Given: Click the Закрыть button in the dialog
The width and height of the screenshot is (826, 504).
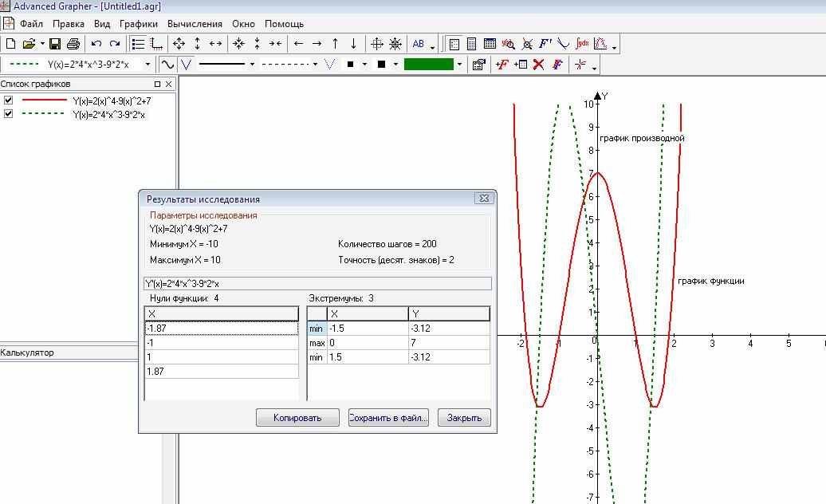Looking at the screenshot, I should click(464, 418).
